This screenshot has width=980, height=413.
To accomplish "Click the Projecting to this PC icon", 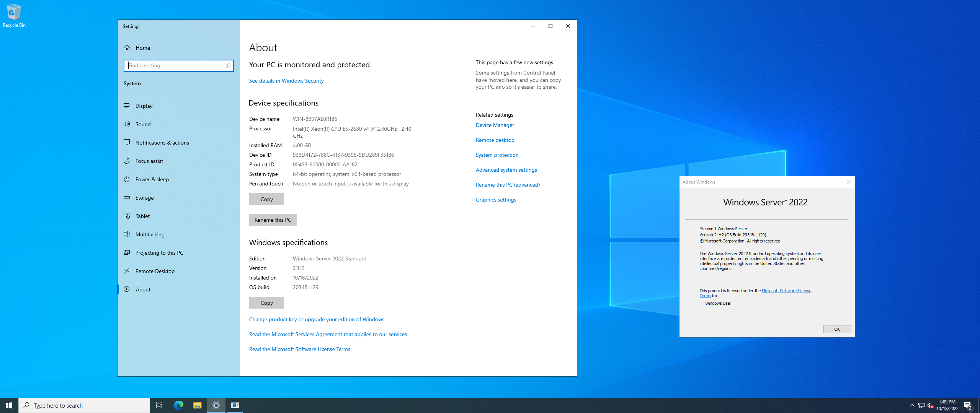I will pyautogui.click(x=127, y=252).
